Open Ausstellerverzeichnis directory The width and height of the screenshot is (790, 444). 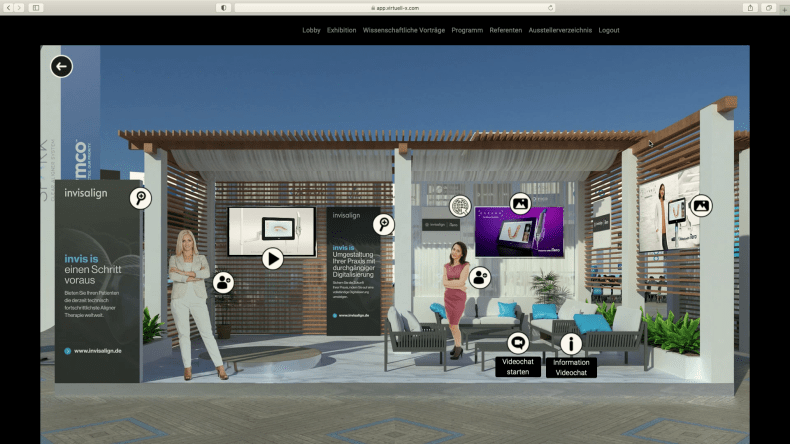(x=560, y=30)
